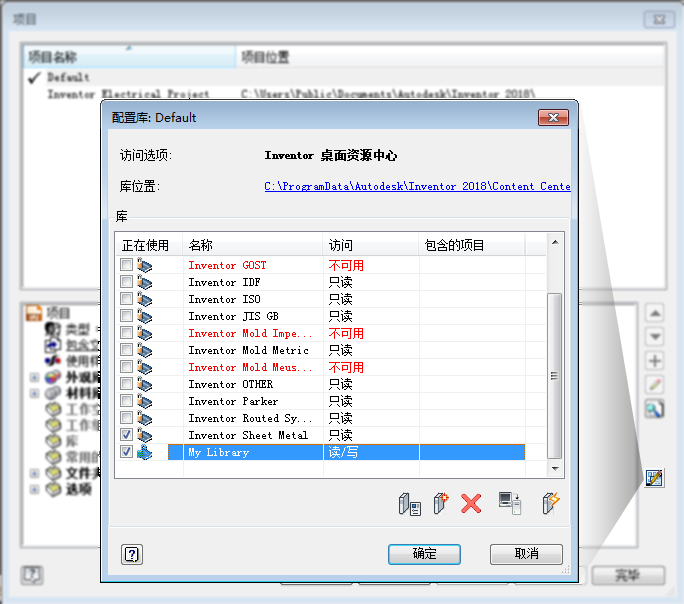Viewport: 684px width, 604px height.
Task: Click the create new library icon
Action: tap(441, 504)
